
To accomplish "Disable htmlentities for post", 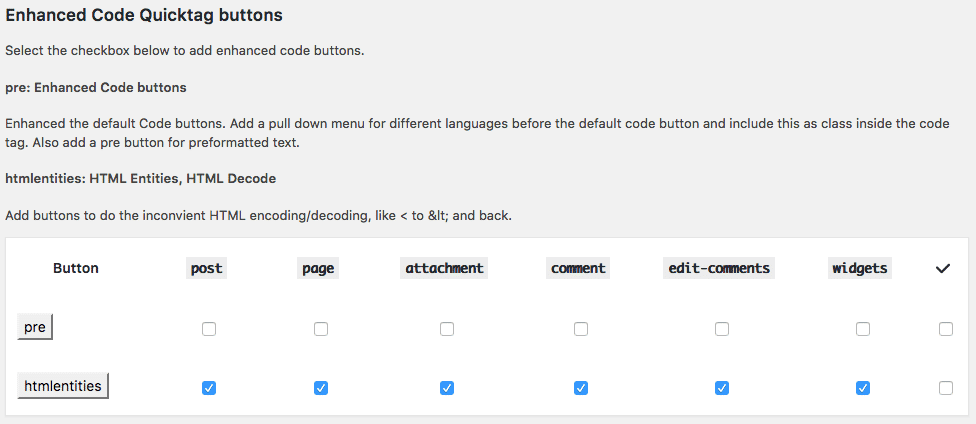I will pyautogui.click(x=209, y=388).
